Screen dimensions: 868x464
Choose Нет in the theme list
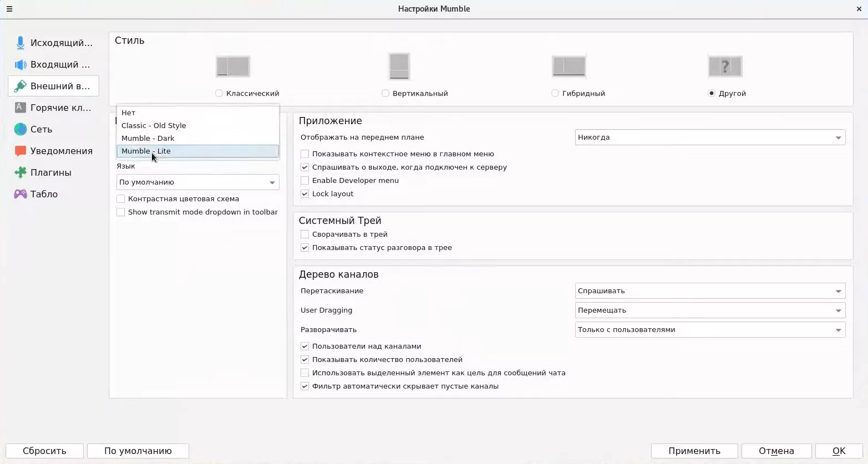198,113
